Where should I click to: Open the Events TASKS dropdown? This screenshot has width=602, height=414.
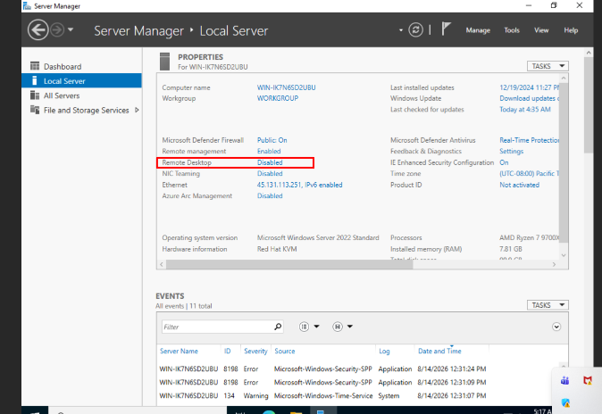pyautogui.click(x=547, y=305)
